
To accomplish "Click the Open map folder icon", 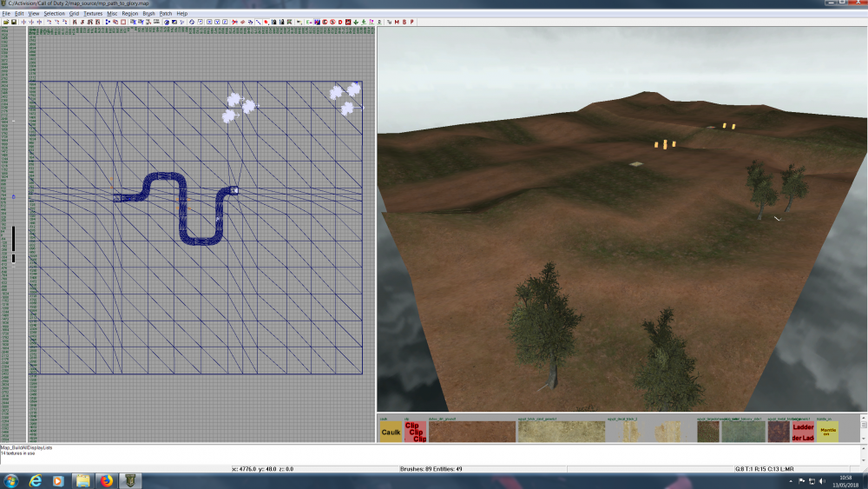I will (5, 22).
